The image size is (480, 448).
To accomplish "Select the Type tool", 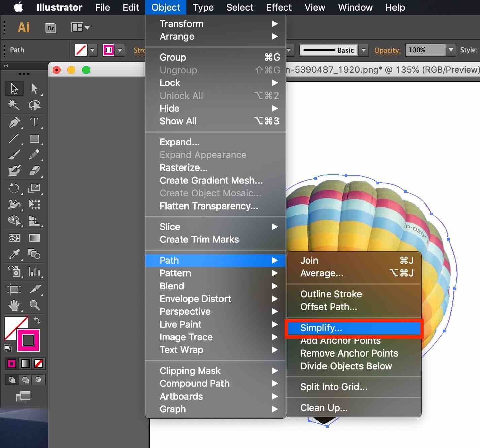I will point(34,122).
